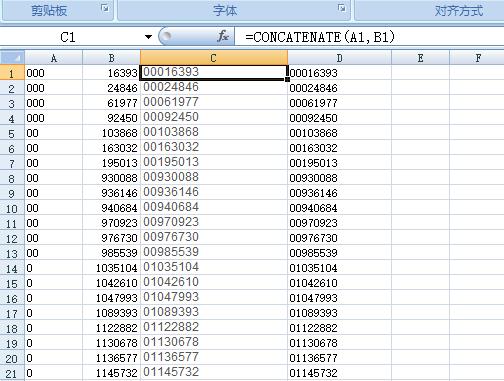Click cell B2 with value 24846
This screenshot has width=504, height=381.
(111, 88)
